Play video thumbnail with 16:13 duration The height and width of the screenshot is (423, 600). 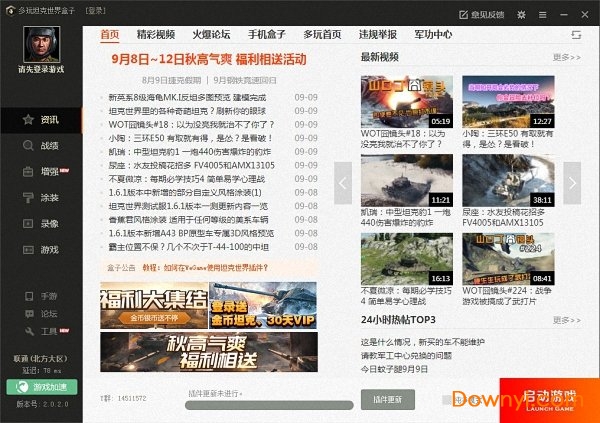pyautogui.click(x=407, y=259)
